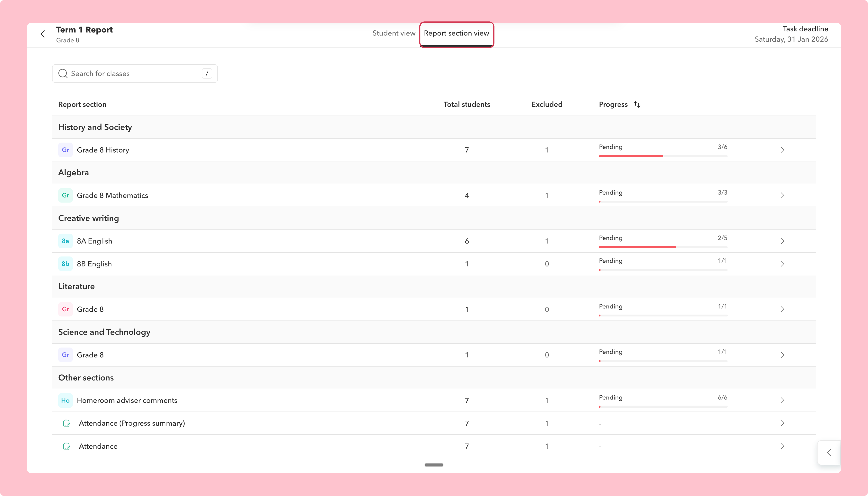The image size is (868, 496).
Task: Open Grade 8 History using its row chevron
Action: click(783, 150)
